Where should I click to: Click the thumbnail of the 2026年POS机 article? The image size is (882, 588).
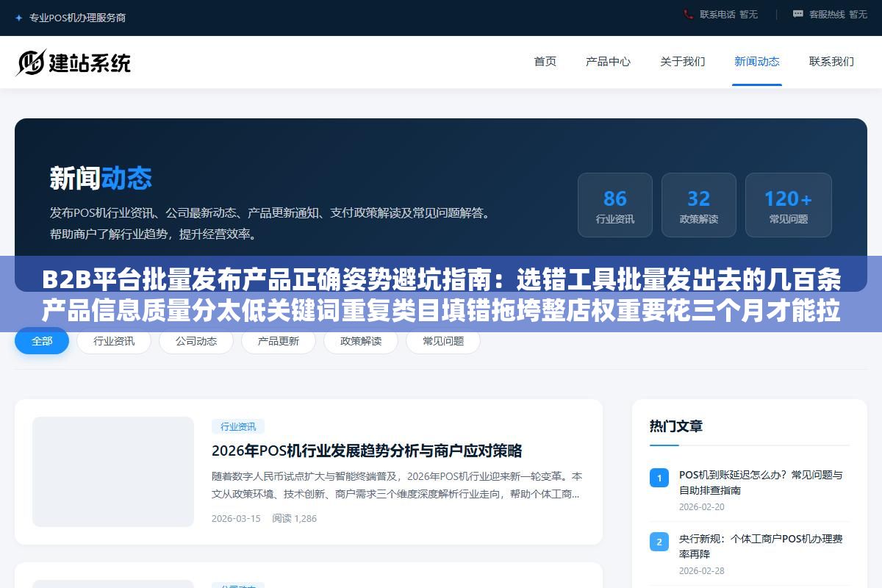pos(113,472)
